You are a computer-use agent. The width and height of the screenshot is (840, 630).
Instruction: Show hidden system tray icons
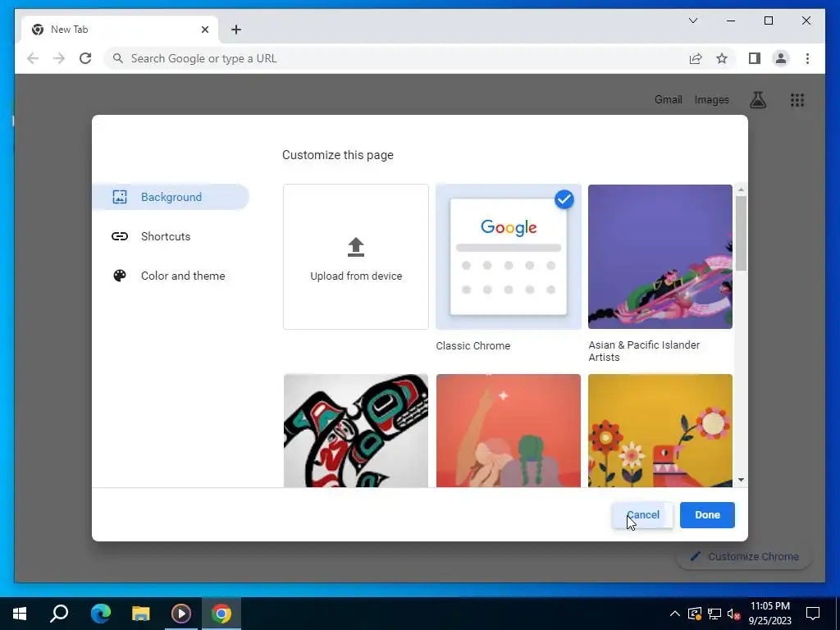(x=675, y=614)
